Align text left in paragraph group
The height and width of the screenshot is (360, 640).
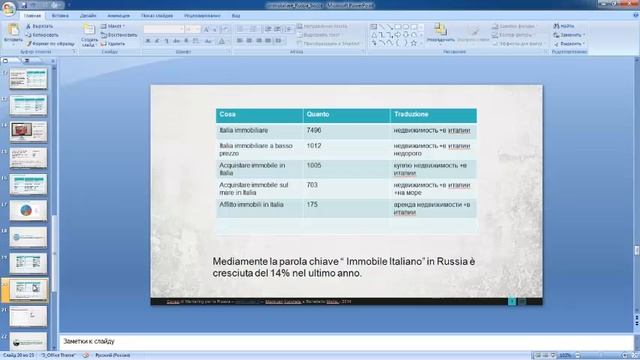(240, 41)
